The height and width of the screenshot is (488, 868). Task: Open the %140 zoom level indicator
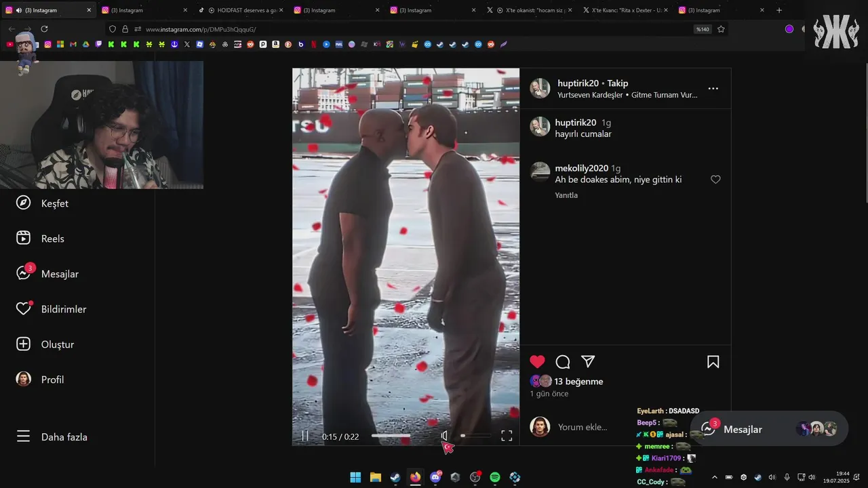click(x=702, y=29)
